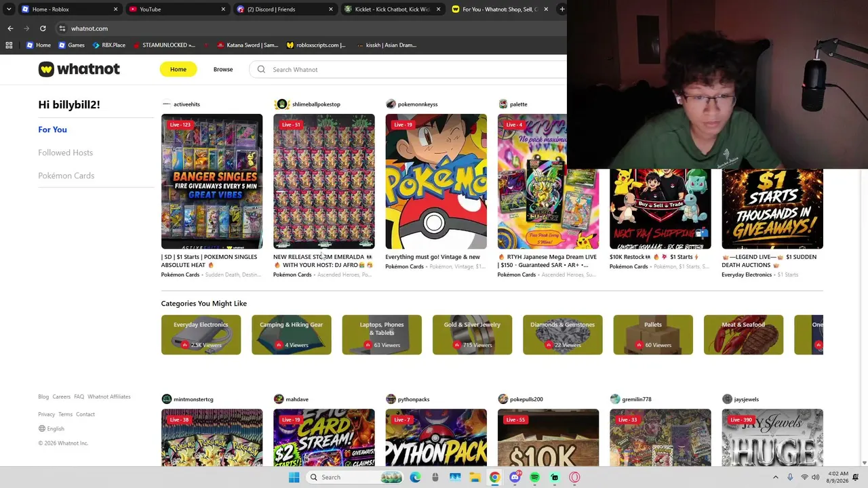Viewport: 868px width, 488px height.
Task: Reload the whatnot.com page
Action: coord(43,28)
